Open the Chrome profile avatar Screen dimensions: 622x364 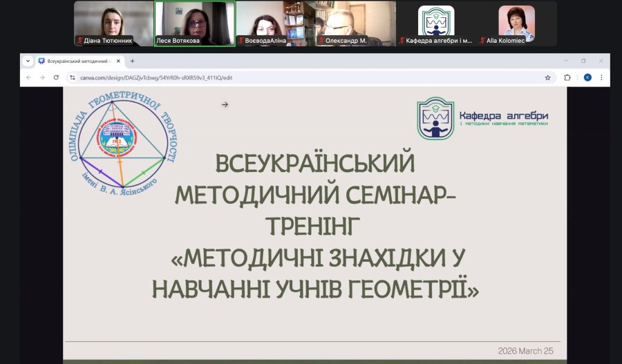point(587,78)
